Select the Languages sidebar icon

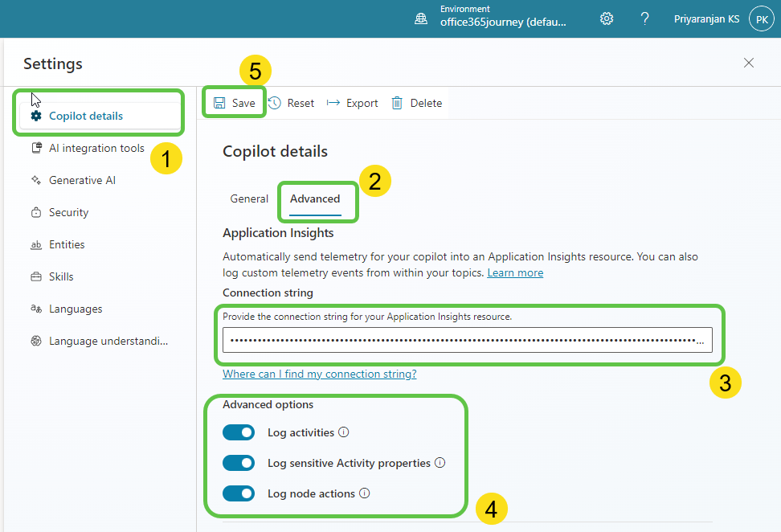36,309
